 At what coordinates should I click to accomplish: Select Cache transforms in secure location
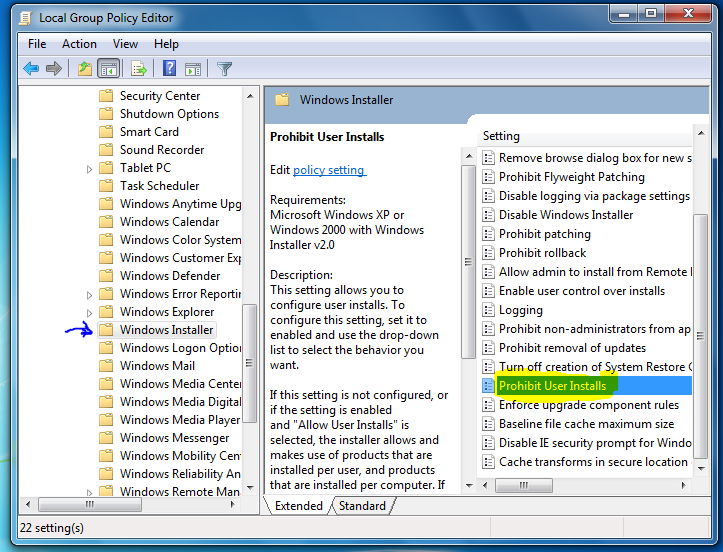tap(593, 462)
